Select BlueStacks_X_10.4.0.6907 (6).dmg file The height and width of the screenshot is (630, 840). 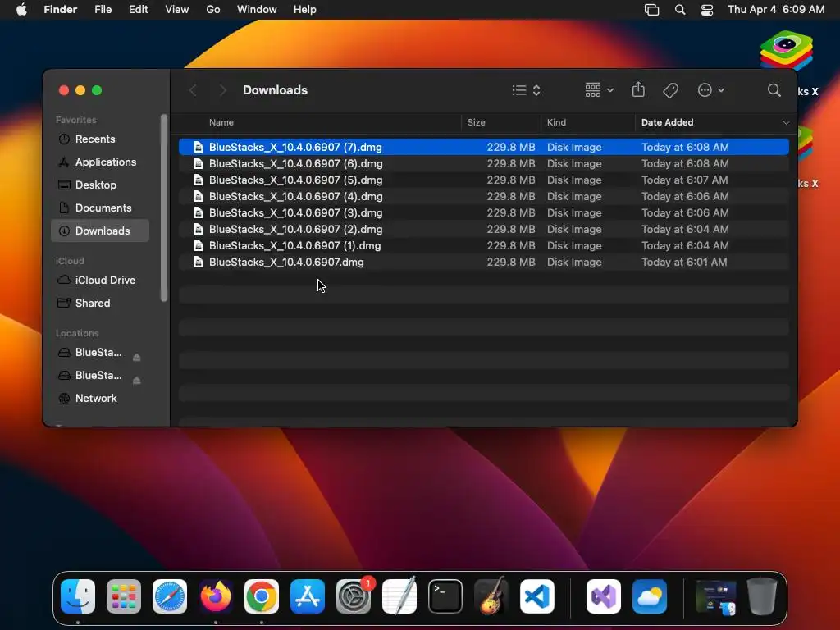(484, 163)
